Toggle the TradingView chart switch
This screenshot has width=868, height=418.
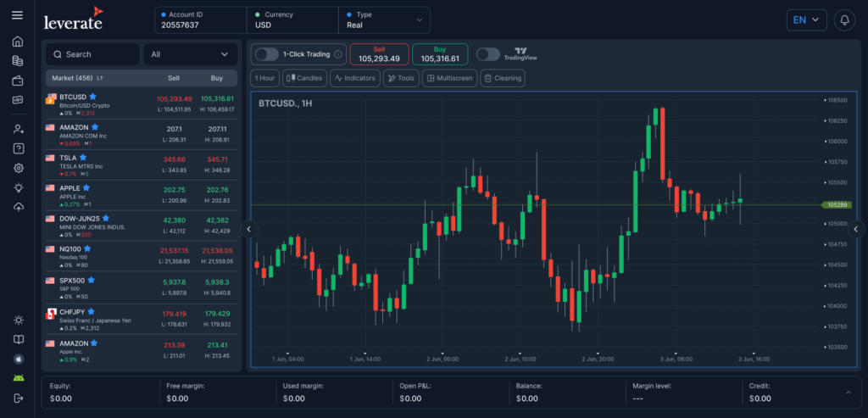[487, 54]
